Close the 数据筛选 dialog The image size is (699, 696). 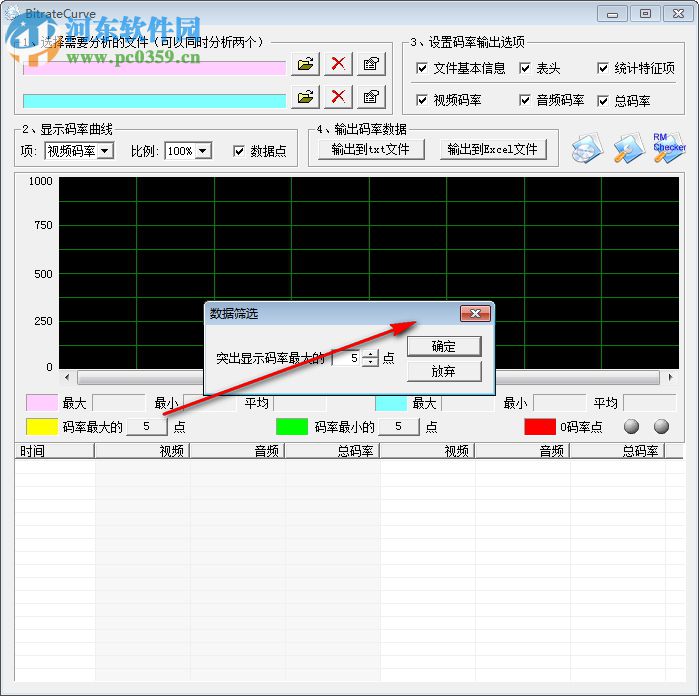coord(475,313)
